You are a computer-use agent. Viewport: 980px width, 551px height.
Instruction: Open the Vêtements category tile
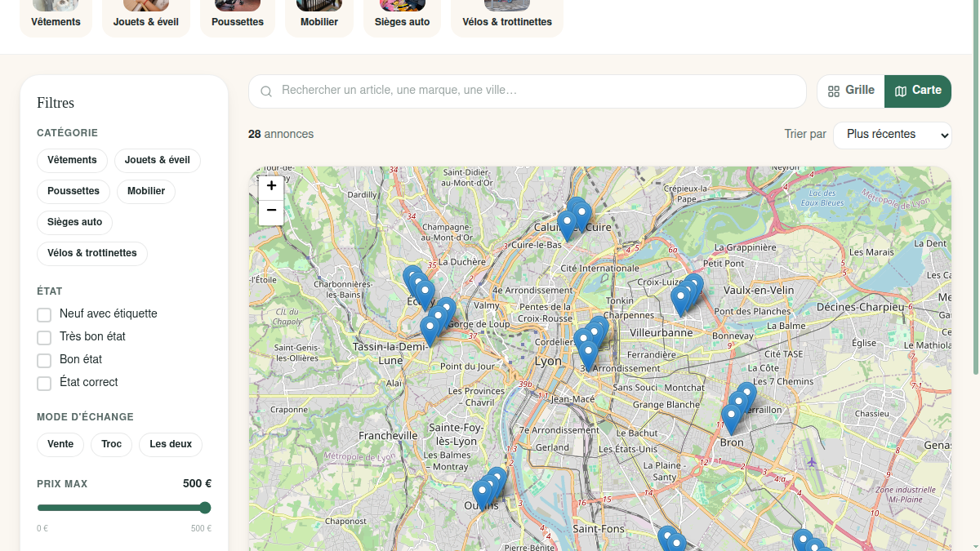56,16
